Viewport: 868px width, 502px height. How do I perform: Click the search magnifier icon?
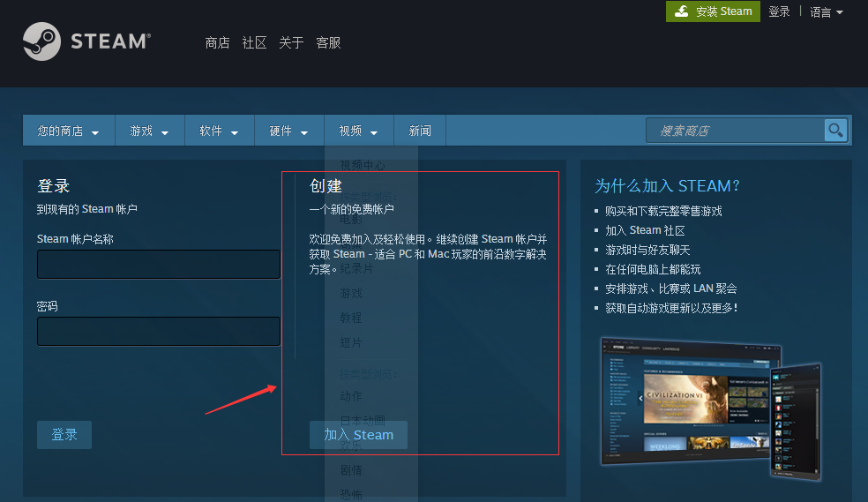click(x=835, y=131)
